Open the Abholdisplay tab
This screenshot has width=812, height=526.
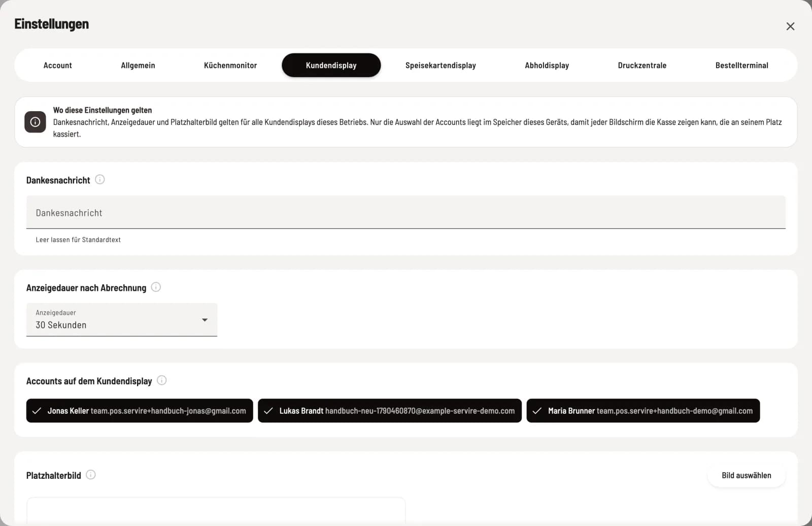pos(547,65)
